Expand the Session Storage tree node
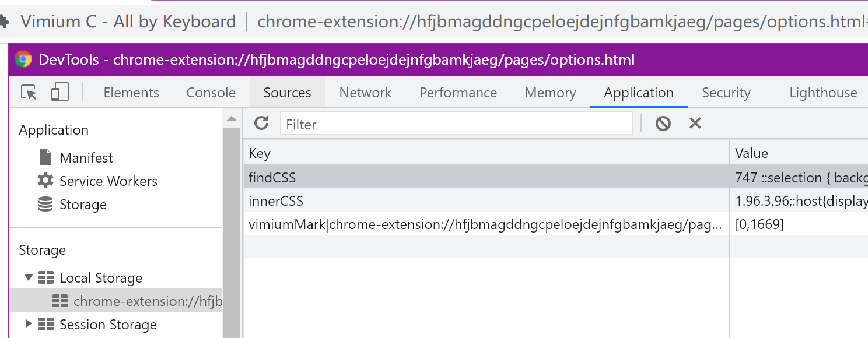 coord(29,325)
